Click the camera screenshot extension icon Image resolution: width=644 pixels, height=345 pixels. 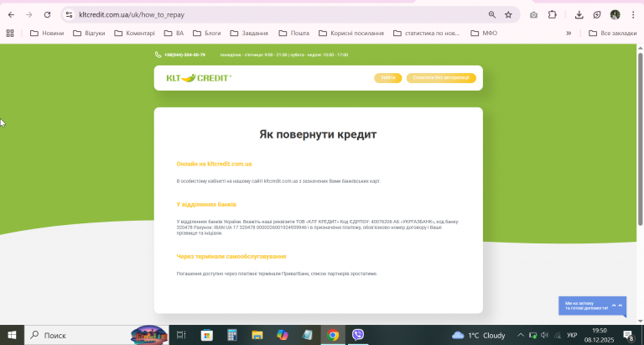tap(533, 15)
